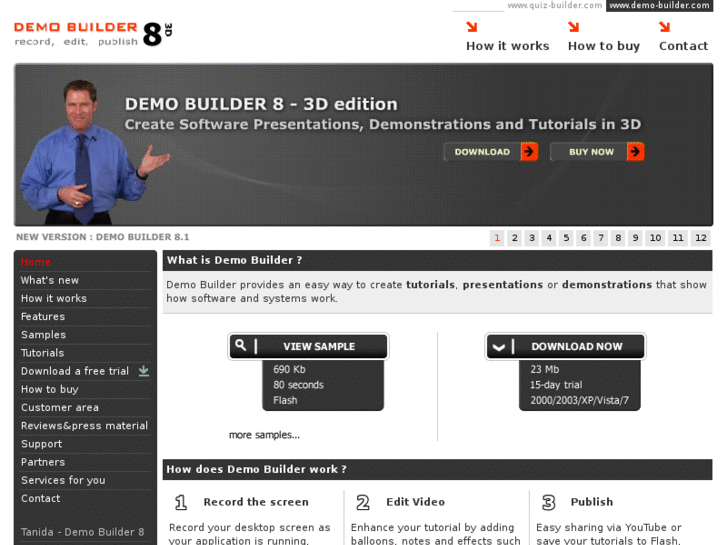Open Contact in top navigation

pos(683,46)
